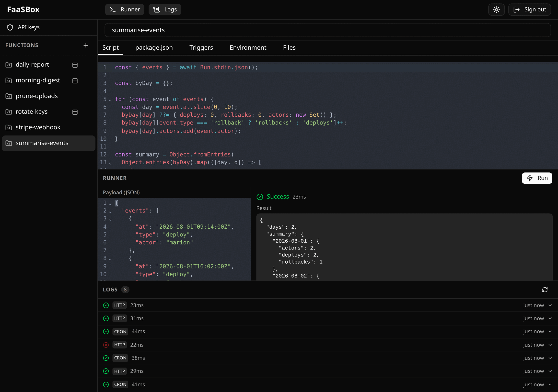Expand the CRON 38ms log entry
The width and height of the screenshot is (558, 392).
pyautogui.click(x=327, y=358)
